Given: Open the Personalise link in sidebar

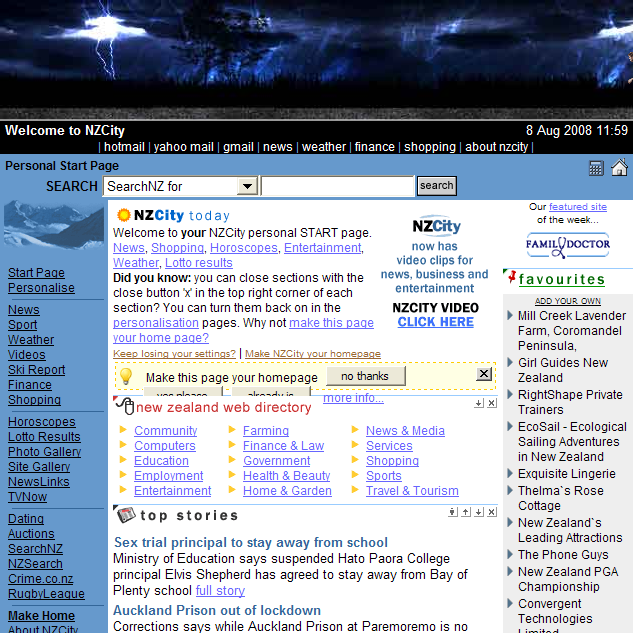Looking at the screenshot, I should tap(41, 288).
